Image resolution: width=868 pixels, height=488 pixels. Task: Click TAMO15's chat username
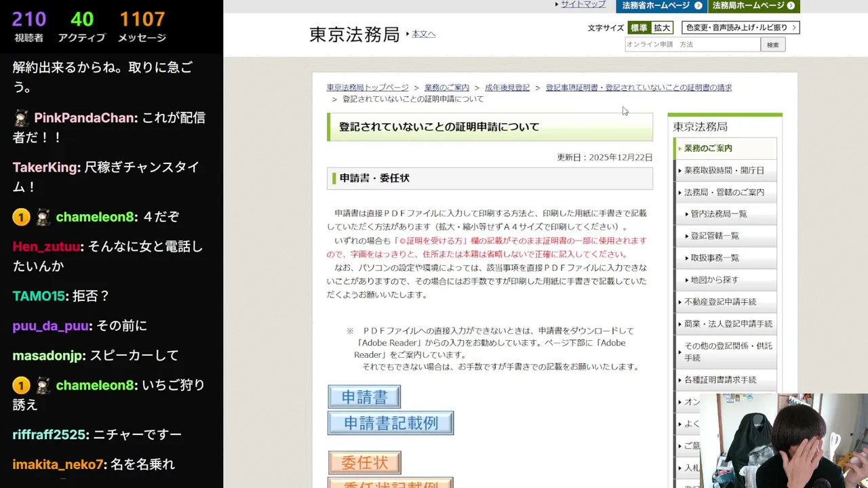pyautogui.click(x=39, y=296)
